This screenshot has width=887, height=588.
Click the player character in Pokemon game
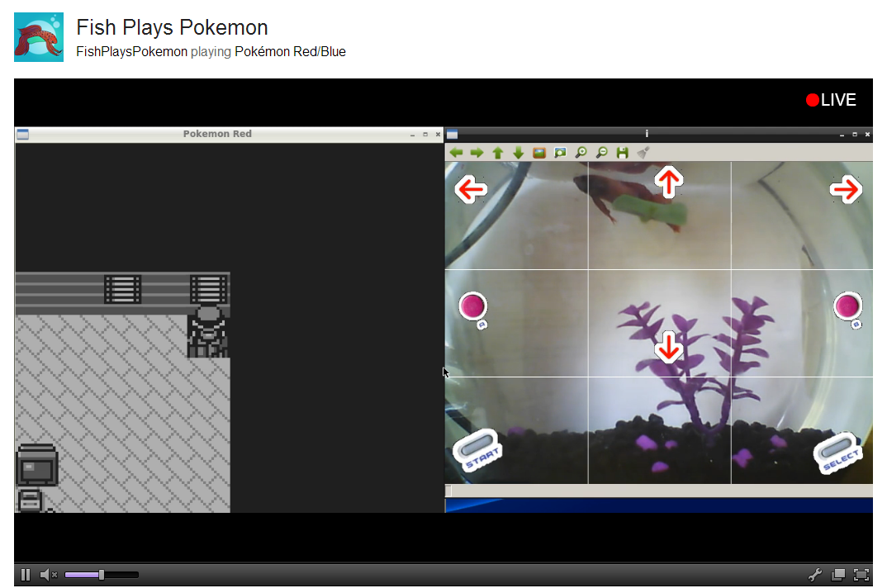[209, 332]
